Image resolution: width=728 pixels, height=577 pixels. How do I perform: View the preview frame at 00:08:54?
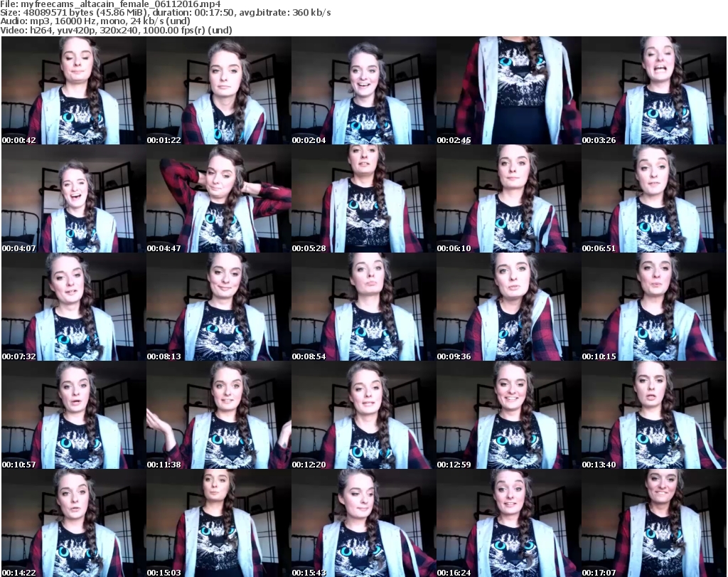click(x=363, y=307)
